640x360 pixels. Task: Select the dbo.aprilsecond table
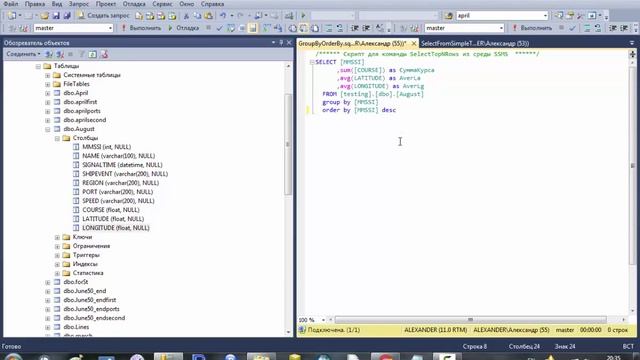[x=84, y=120]
